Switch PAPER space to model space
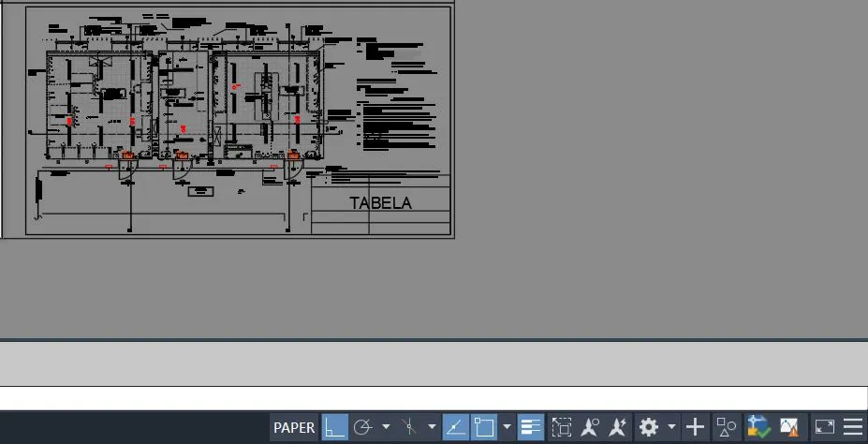Screen dimensions: 868x444 pyautogui.click(x=294, y=428)
